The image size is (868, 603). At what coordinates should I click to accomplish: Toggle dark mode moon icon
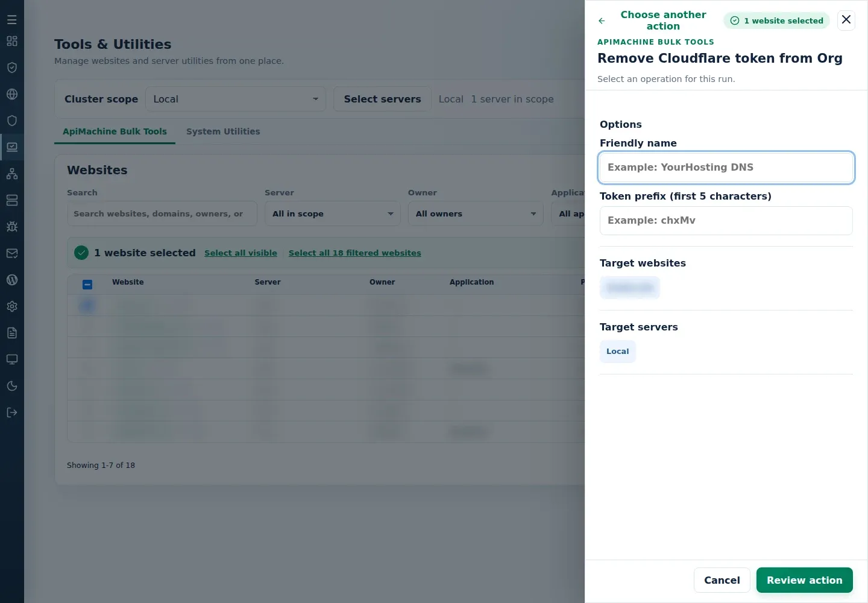pyautogui.click(x=12, y=386)
